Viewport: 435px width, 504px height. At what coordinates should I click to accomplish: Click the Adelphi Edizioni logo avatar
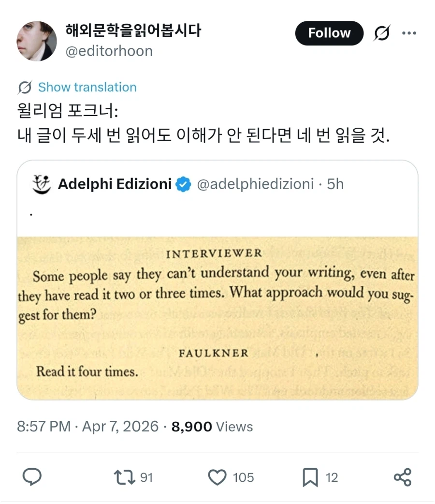coord(42,184)
